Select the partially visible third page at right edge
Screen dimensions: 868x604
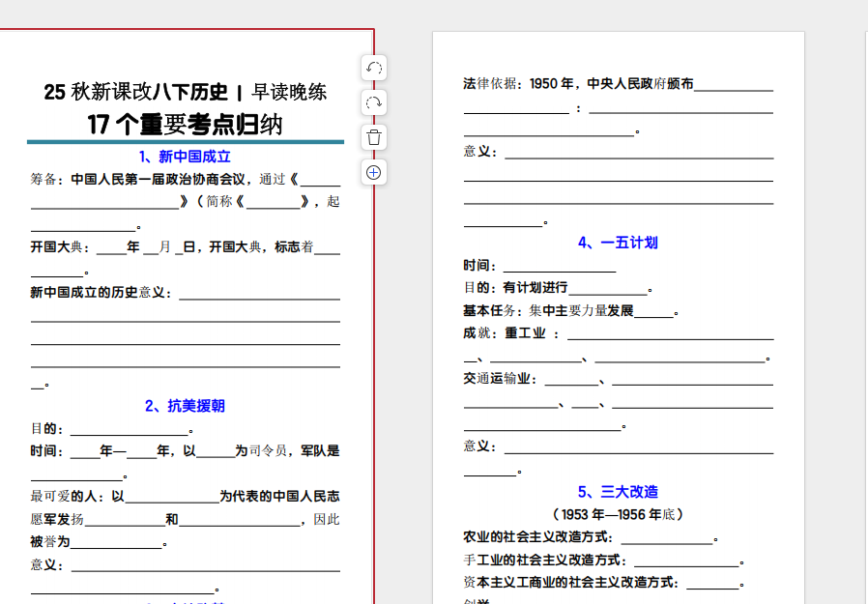click(865, 319)
